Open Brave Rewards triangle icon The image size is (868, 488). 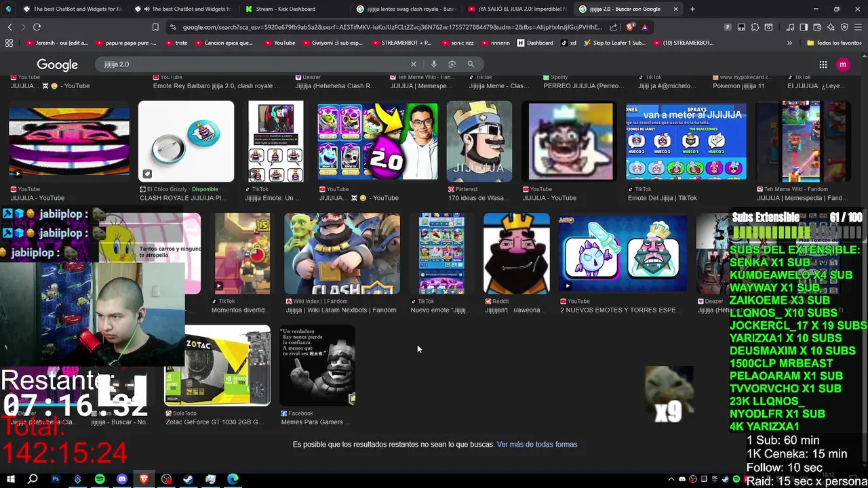pyautogui.click(x=644, y=27)
